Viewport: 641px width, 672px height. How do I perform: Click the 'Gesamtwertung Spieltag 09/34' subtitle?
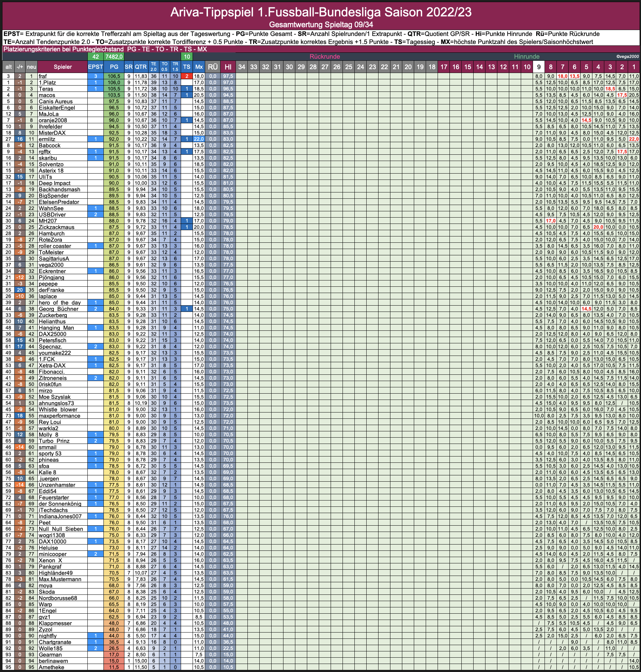tap(321, 24)
